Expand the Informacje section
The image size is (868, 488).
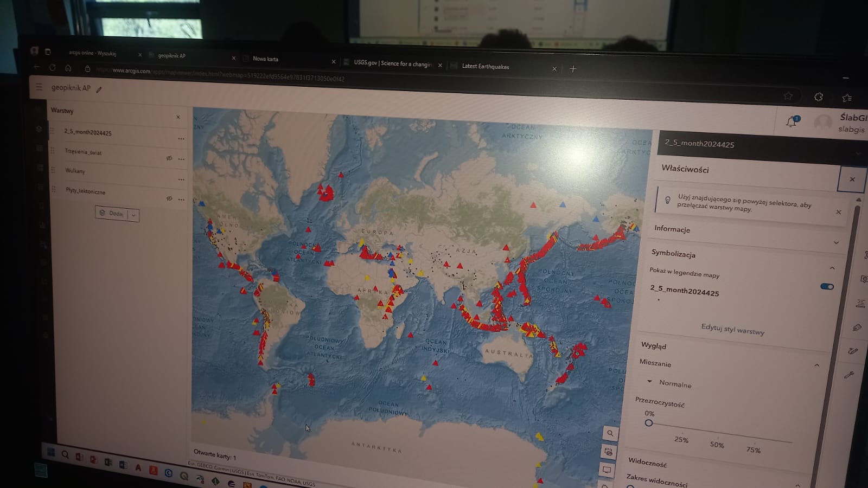(x=835, y=242)
